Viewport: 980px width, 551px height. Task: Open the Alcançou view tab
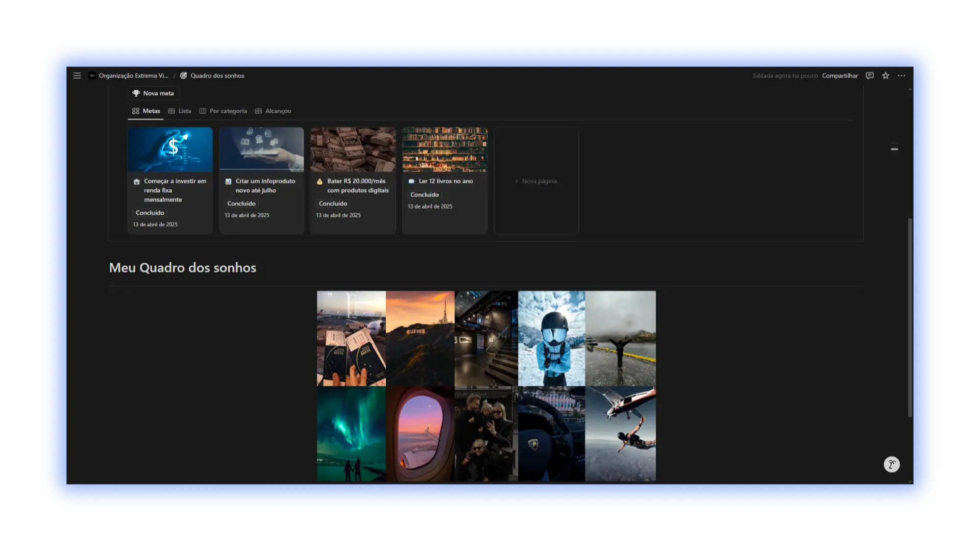coord(273,111)
